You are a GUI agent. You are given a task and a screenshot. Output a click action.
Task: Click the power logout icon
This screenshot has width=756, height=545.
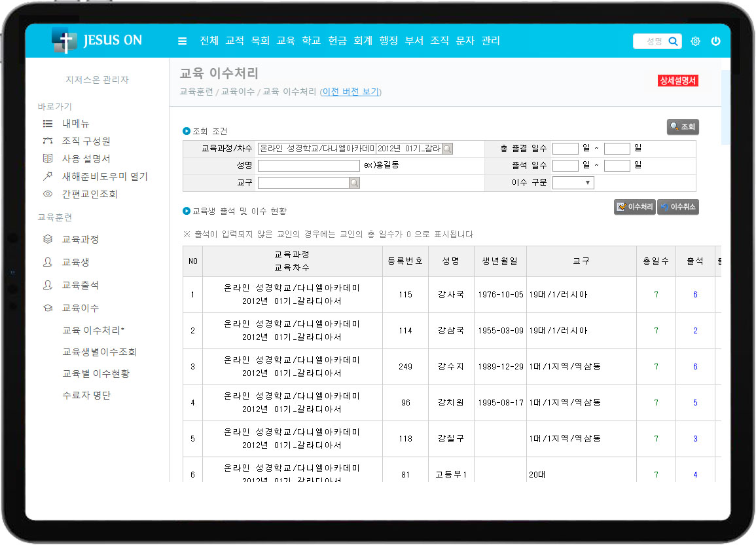(715, 41)
